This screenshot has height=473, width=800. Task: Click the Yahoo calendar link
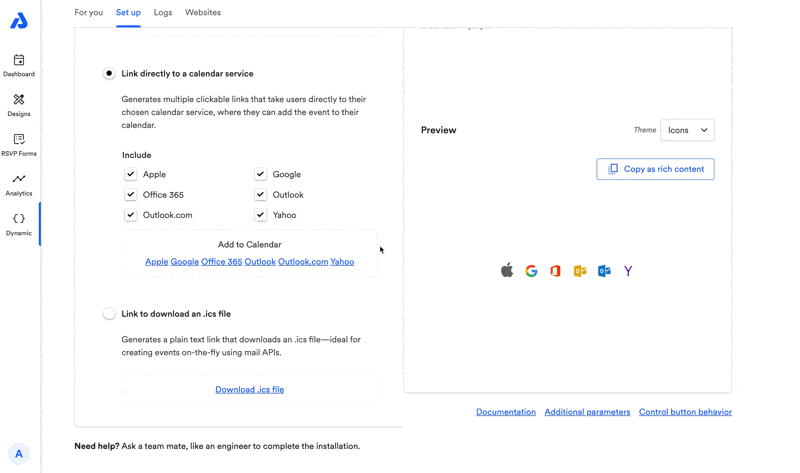pos(342,262)
